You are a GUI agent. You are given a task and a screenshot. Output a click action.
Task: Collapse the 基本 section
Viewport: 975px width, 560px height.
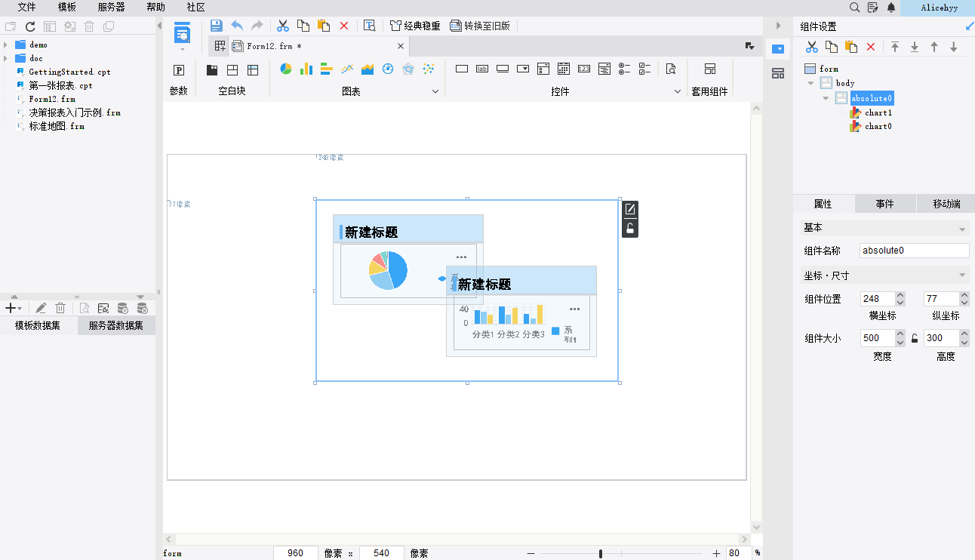[x=962, y=229]
